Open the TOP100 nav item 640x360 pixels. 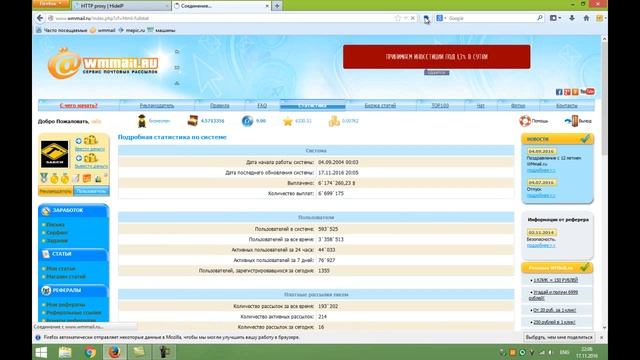440,105
